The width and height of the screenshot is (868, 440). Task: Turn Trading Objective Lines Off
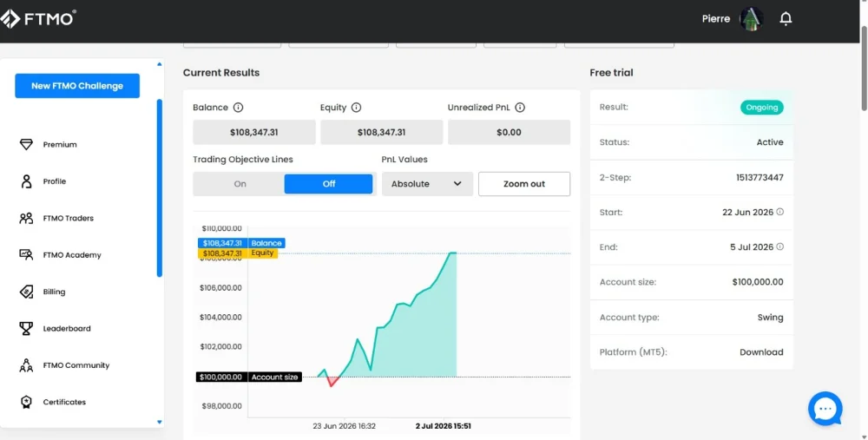328,184
